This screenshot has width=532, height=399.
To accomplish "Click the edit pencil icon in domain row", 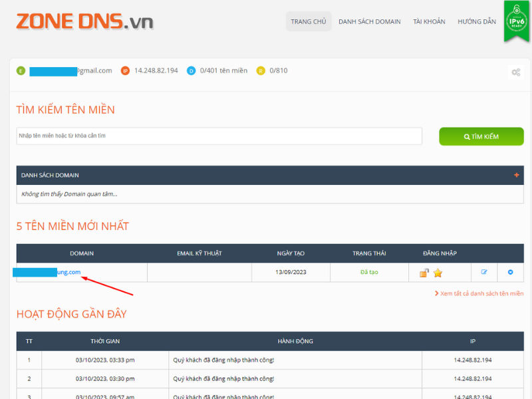I will pos(484,272).
